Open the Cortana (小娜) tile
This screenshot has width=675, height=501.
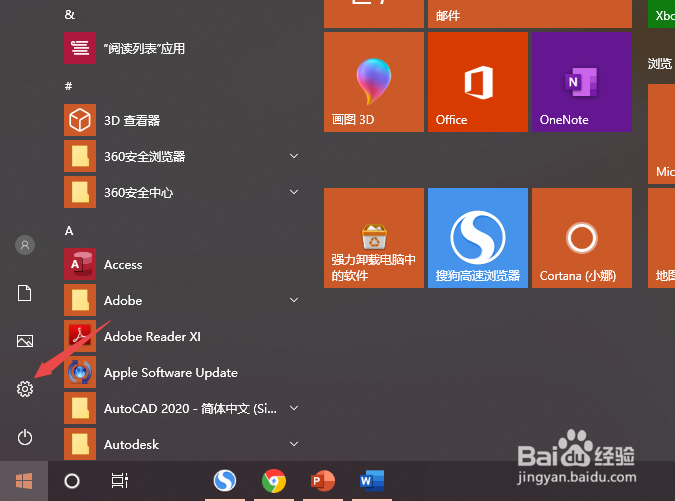pyautogui.click(x=582, y=238)
